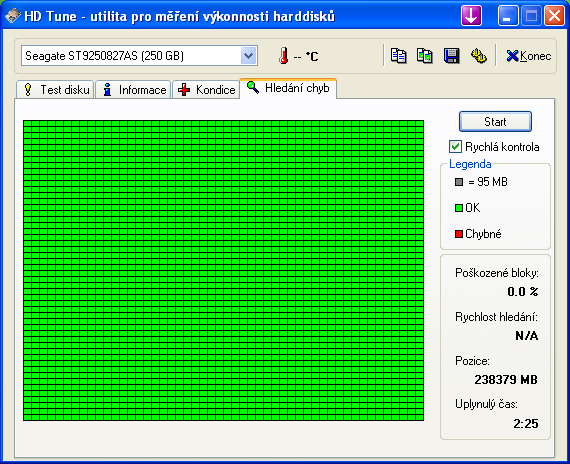This screenshot has height=464, width=570.
Task: Click the HD Tune title bar app icon
Action: 12,16
